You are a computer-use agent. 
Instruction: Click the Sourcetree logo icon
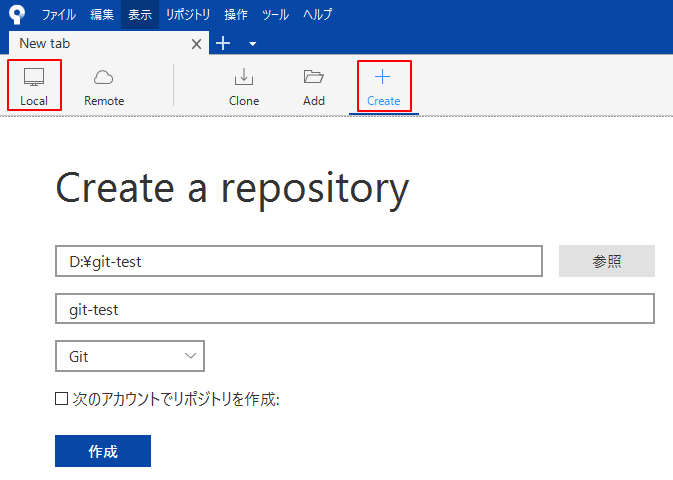(x=17, y=15)
